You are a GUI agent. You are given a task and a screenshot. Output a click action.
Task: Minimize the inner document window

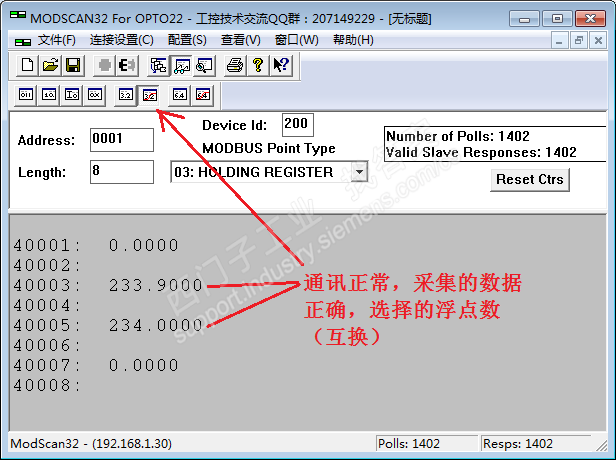click(559, 40)
